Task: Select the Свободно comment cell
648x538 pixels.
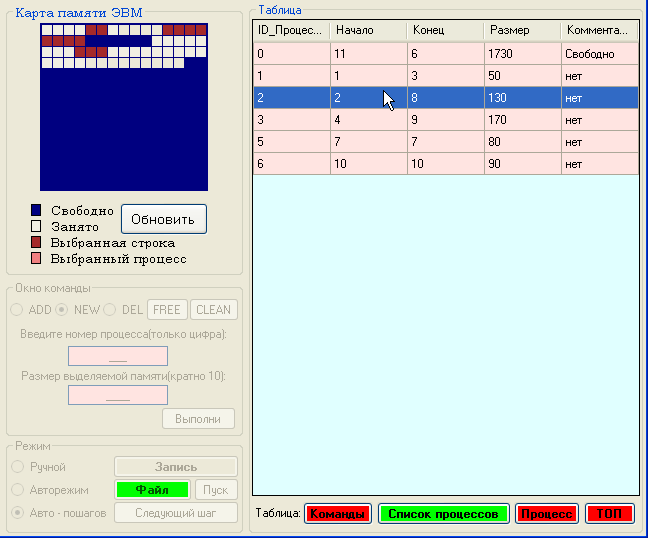Action: (600, 54)
